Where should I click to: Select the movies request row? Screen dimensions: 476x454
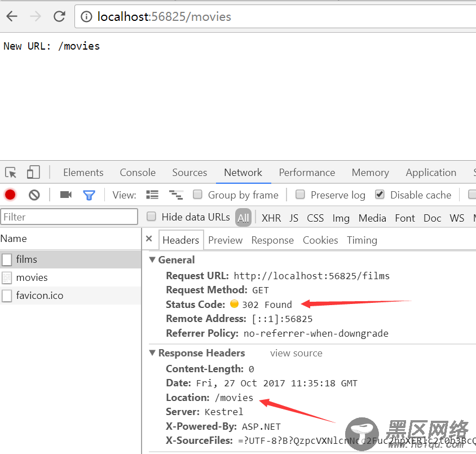point(70,277)
